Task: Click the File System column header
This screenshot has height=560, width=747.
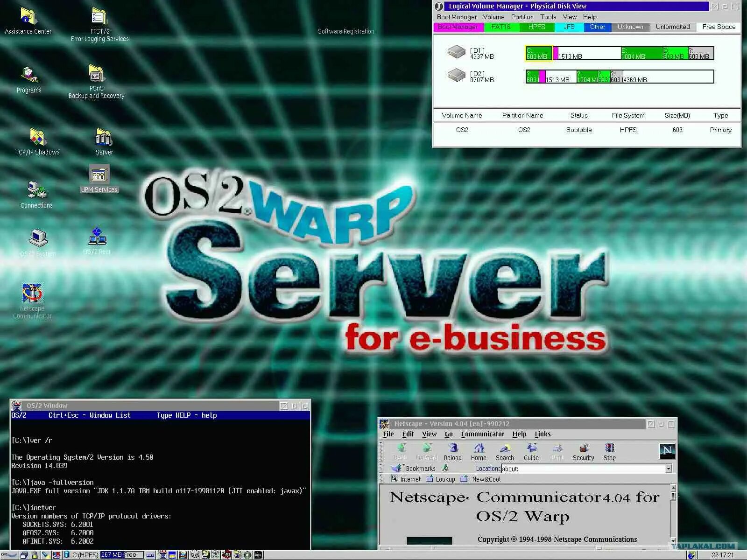Action: point(628,115)
